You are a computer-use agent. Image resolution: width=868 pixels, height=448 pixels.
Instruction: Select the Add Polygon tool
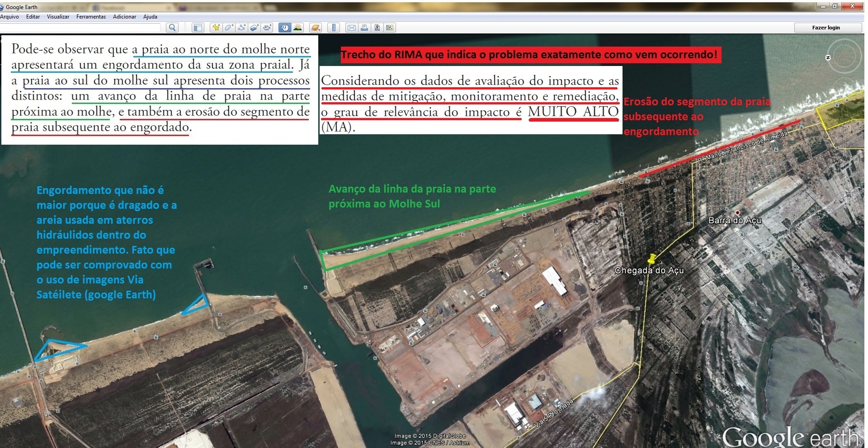229,28
